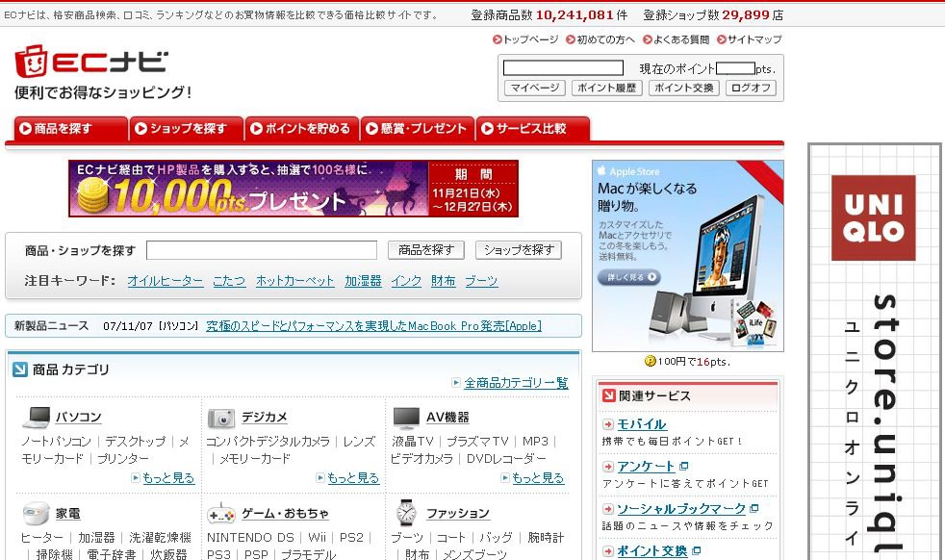The image size is (945, 560).
Task: Open the AV機器 television category icon
Action: coord(405,417)
